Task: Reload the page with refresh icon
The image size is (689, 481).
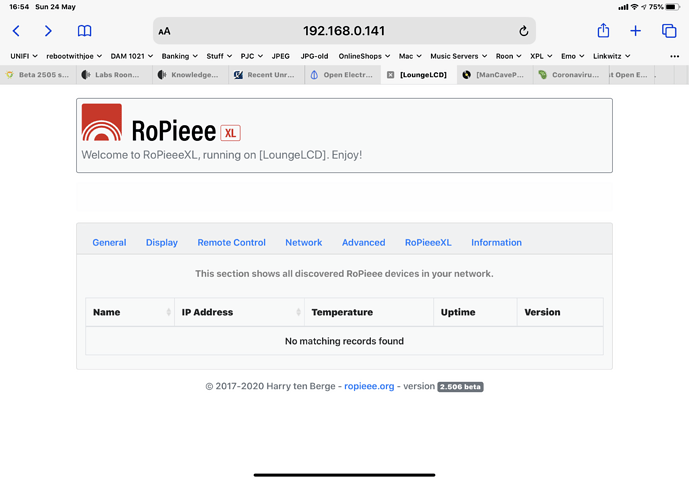Action: point(523,31)
